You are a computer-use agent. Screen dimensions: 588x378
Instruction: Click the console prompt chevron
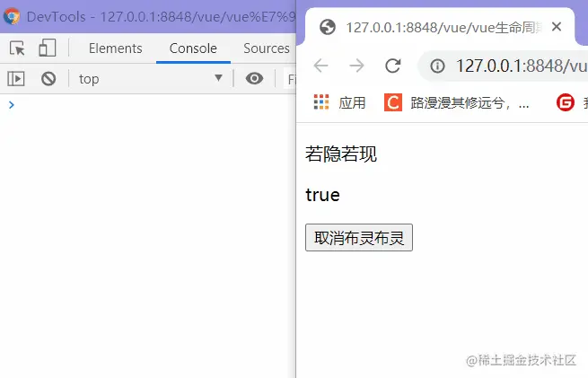(x=12, y=105)
